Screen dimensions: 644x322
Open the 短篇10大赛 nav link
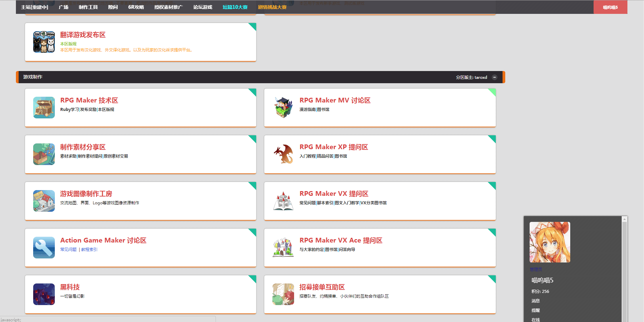point(235,7)
